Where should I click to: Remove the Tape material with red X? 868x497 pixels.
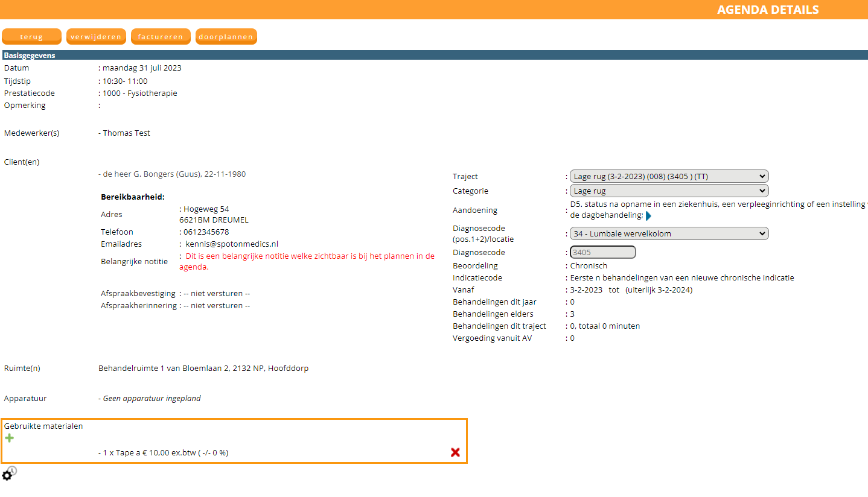(455, 452)
